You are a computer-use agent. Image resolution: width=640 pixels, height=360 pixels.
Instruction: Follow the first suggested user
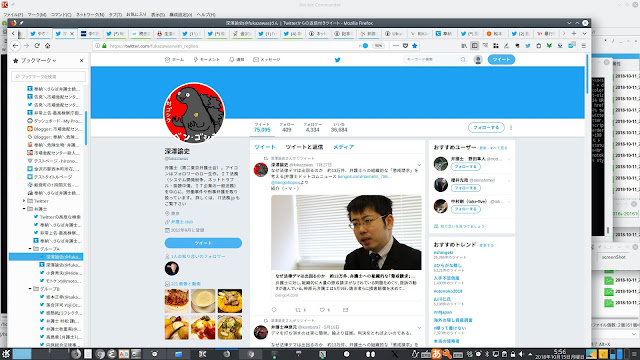pos(466,167)
